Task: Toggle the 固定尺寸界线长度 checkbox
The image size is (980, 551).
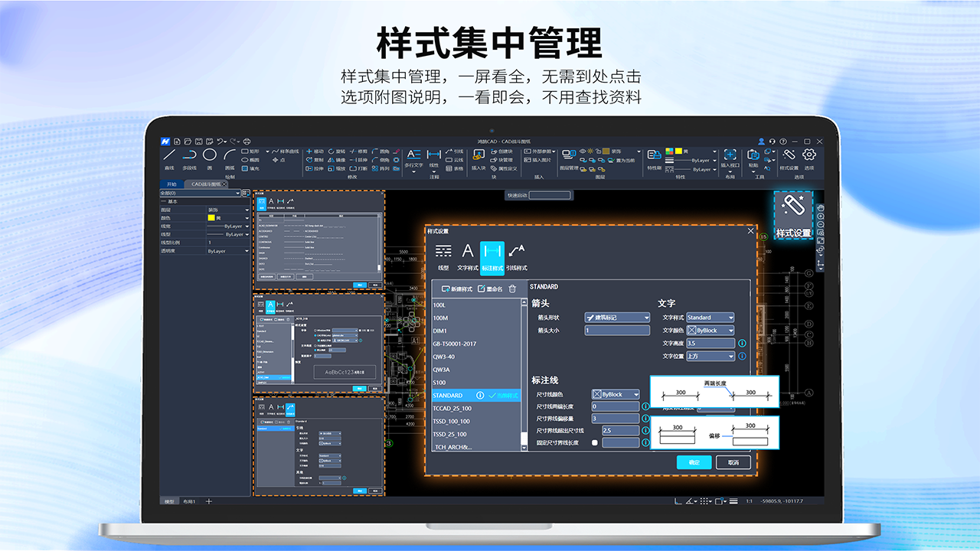Action: [596, 443]
